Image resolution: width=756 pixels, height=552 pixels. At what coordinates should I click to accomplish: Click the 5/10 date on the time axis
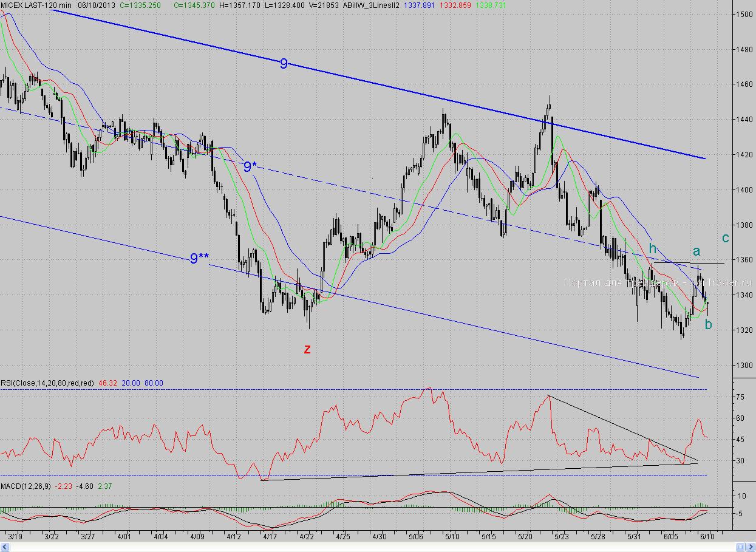pyautogui.click(x=452, y=537)
